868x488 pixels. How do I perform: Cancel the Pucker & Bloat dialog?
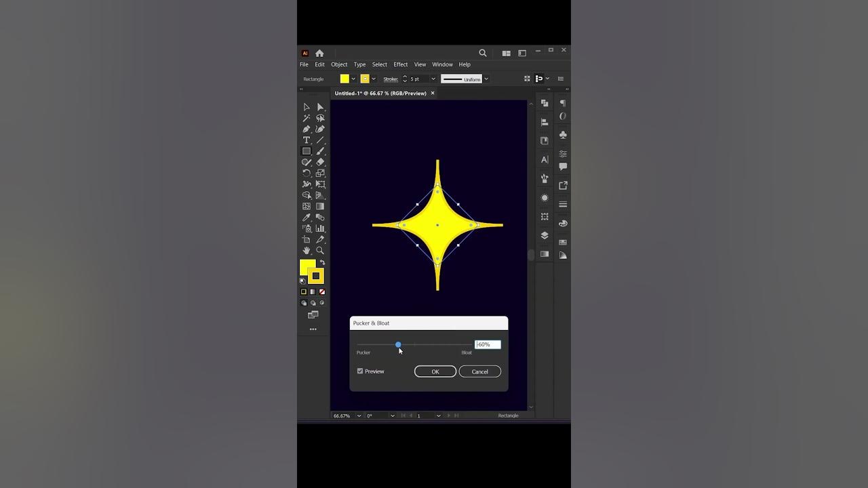click(x=480, y=371)
